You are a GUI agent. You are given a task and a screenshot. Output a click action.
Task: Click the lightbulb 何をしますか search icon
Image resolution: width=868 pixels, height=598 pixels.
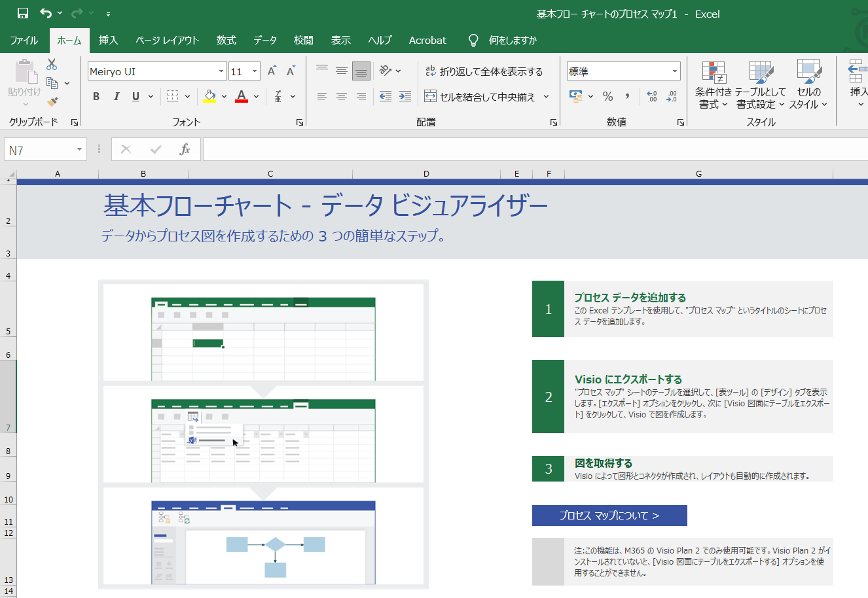473,41
